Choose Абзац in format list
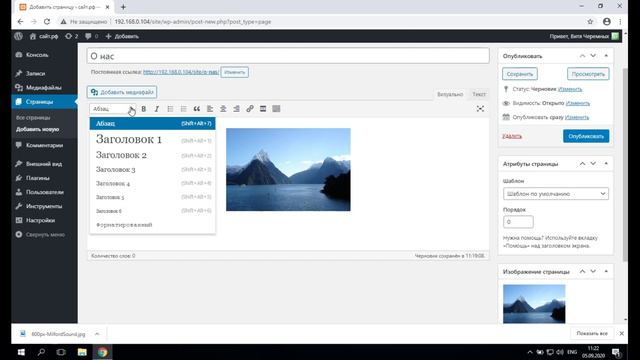Viewport: 640px width, 360px height. [152, 123]
